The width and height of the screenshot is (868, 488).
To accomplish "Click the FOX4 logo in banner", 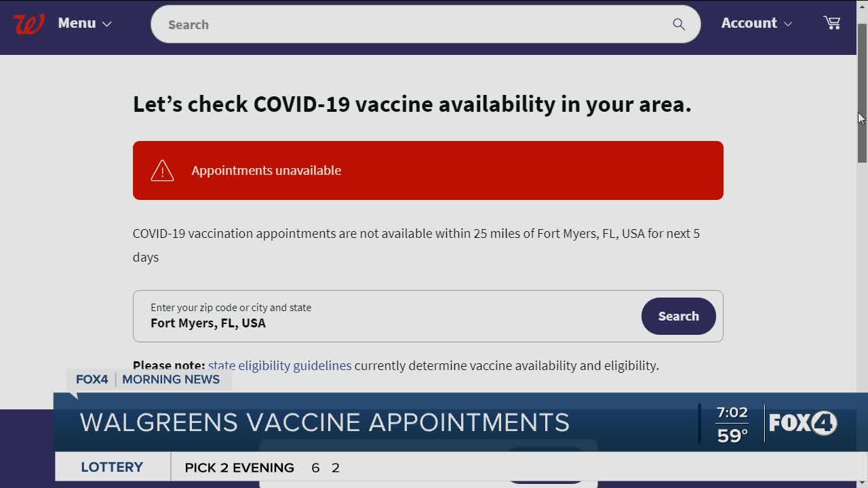I will coord(803,423).
